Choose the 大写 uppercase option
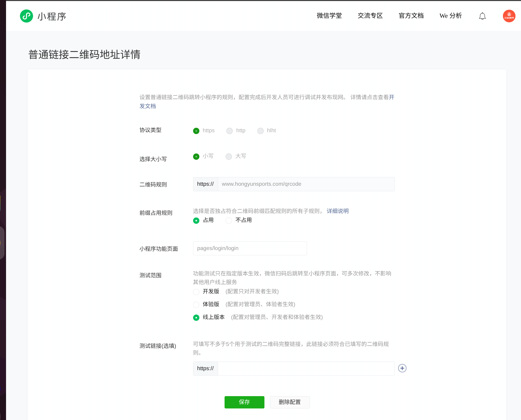This screenshot has height=420, width=521. pos(229,156)
